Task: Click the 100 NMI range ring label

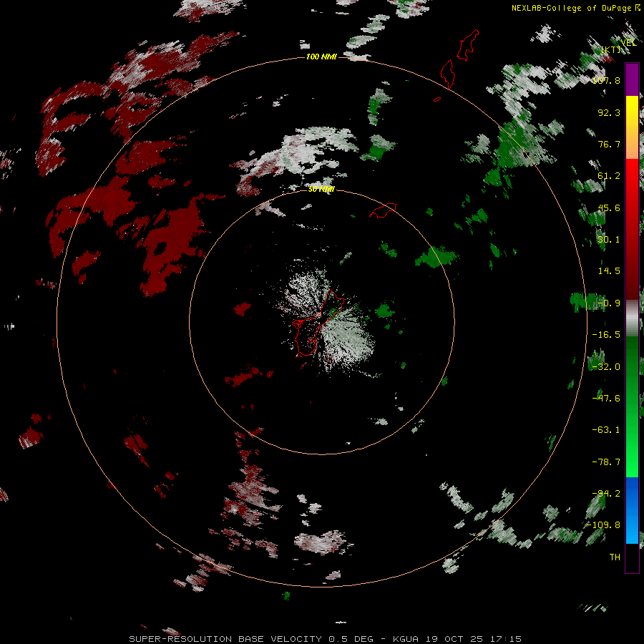Action: (x=321, y=57)
